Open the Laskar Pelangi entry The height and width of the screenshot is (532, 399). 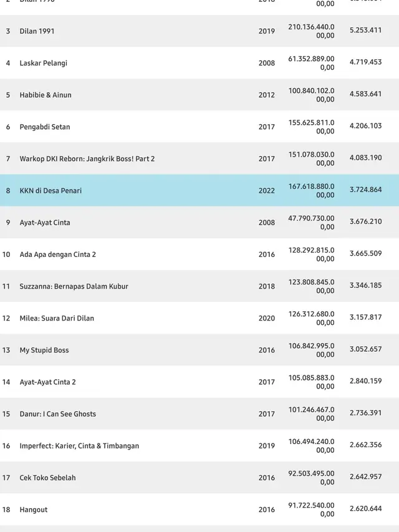pyautogui.click(x=44, y=63)
